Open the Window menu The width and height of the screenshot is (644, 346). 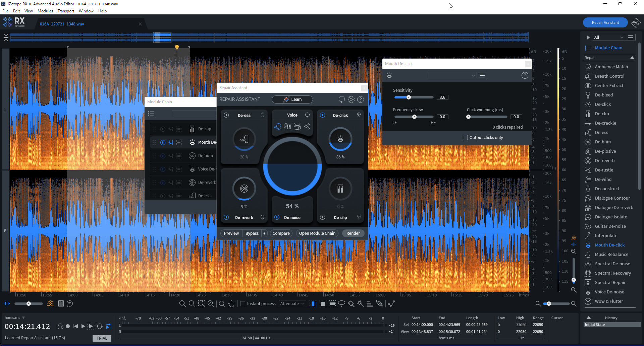86,11
